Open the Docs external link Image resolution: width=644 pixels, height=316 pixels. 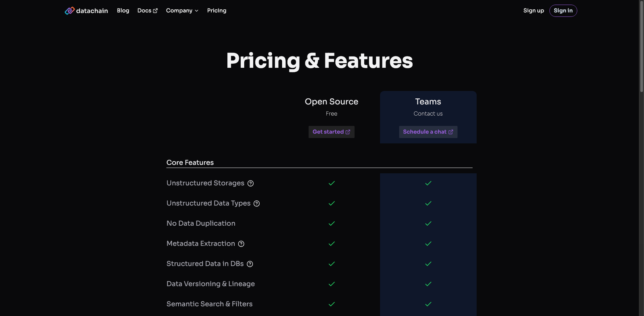(x=147, y=10)
